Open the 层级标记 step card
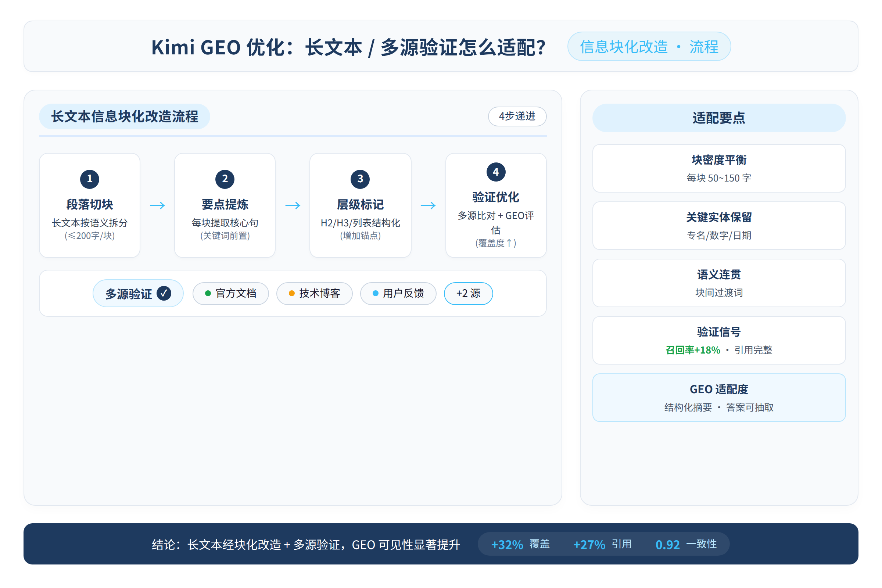882x588 pixels. (361, 205)
